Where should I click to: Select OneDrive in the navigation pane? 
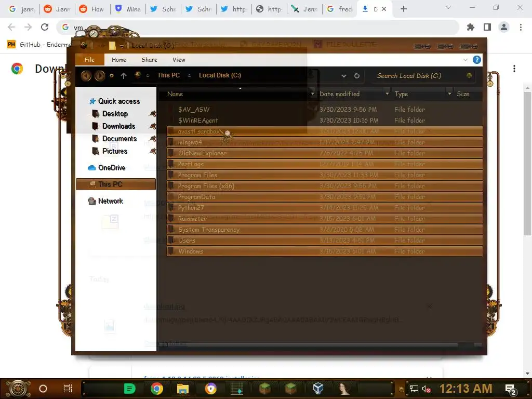(112, 168)
